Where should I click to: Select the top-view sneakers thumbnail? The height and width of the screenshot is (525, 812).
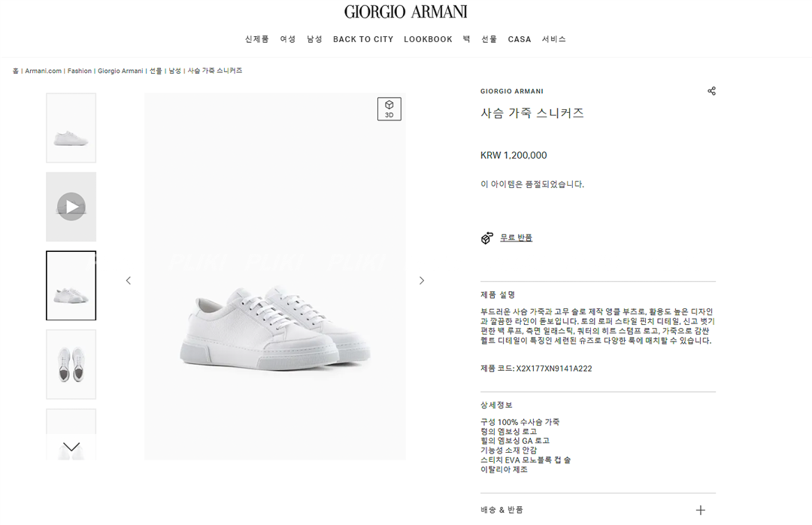coord(71,364)
